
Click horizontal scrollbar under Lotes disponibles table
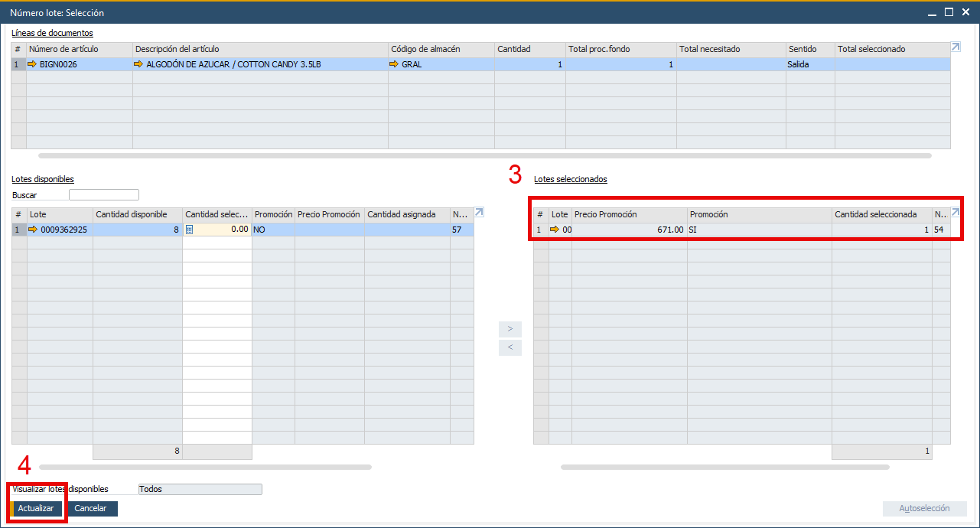click(x=205, y=467)
